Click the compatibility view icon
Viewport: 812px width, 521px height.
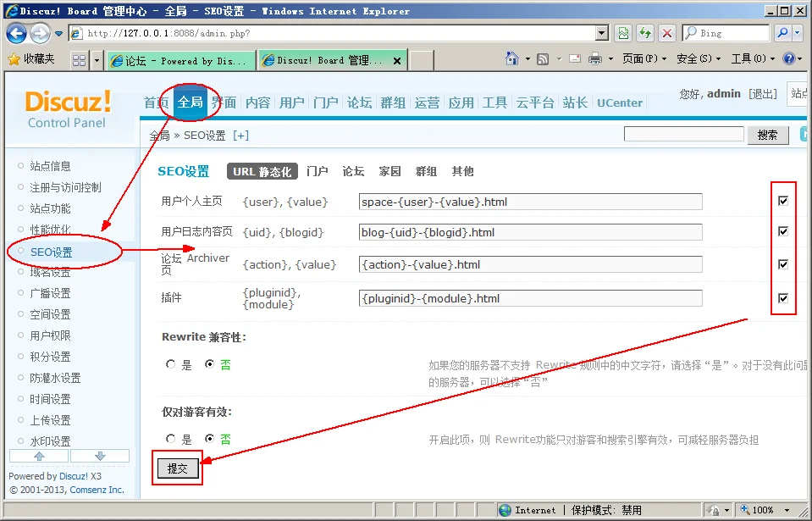pos(623,34)
